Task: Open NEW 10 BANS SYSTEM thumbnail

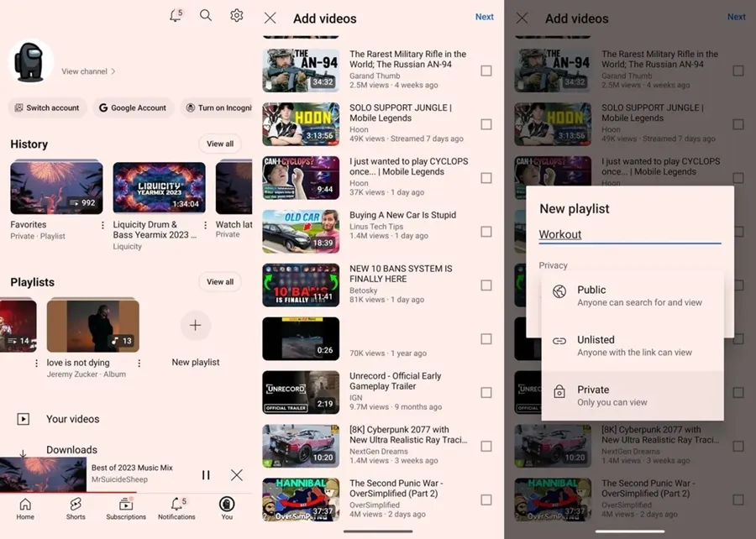Action: coord(301,285)
